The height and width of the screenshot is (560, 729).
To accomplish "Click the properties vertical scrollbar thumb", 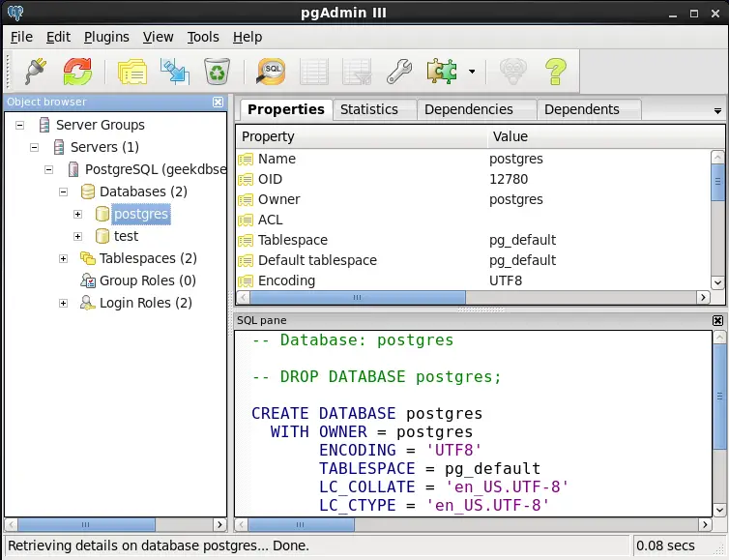I will [717, 182].
